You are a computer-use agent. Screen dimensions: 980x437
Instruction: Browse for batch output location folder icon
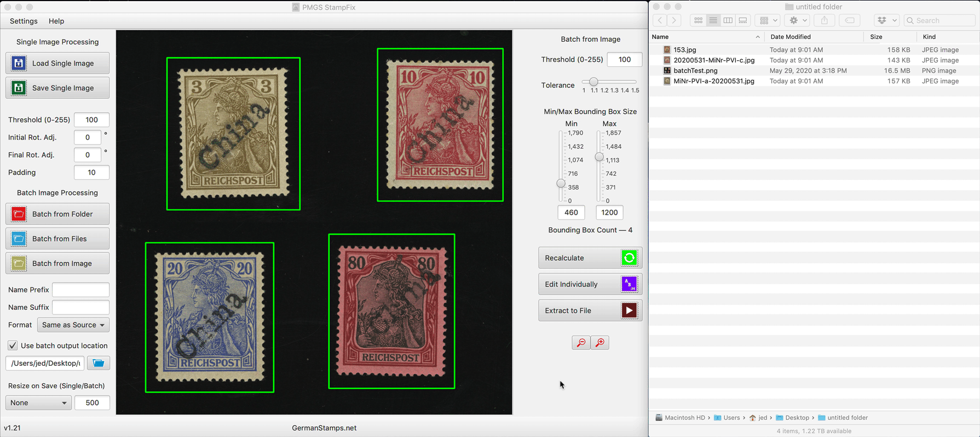99,363
